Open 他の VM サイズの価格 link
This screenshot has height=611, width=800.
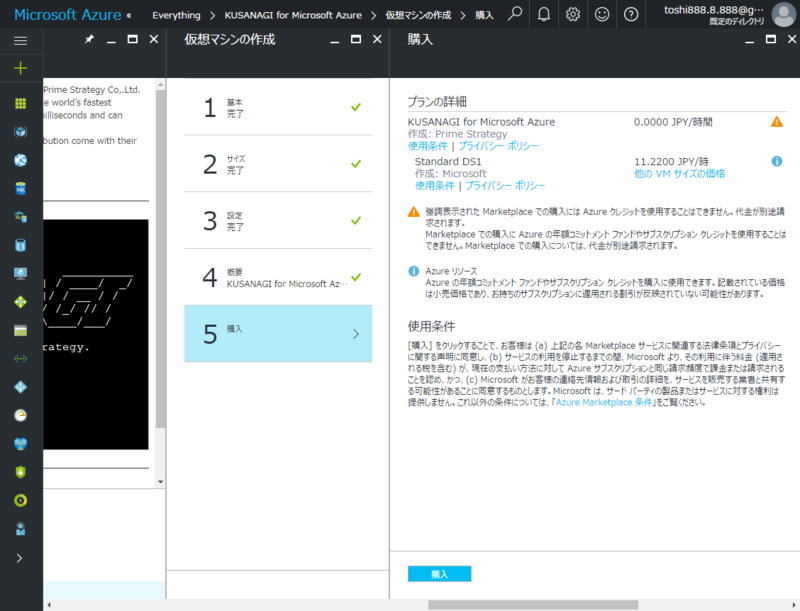679,174
